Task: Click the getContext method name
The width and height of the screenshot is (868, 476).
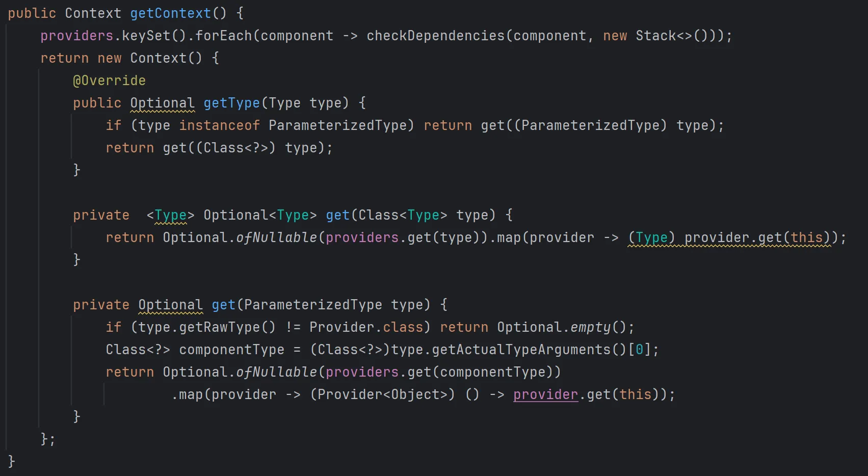Action: coord(170,13)
